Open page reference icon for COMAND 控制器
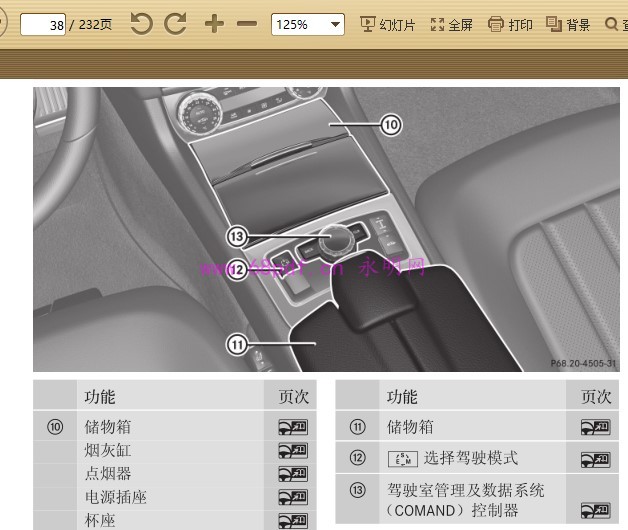Image resolution: width=628 pixels, height=530 pixels. click(x=595, y=510)
